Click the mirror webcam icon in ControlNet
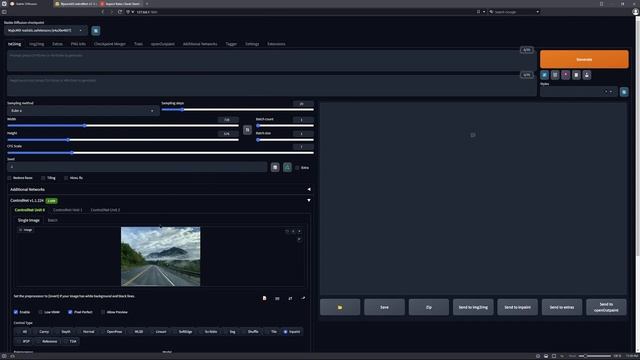 click(x=290, y=298)
